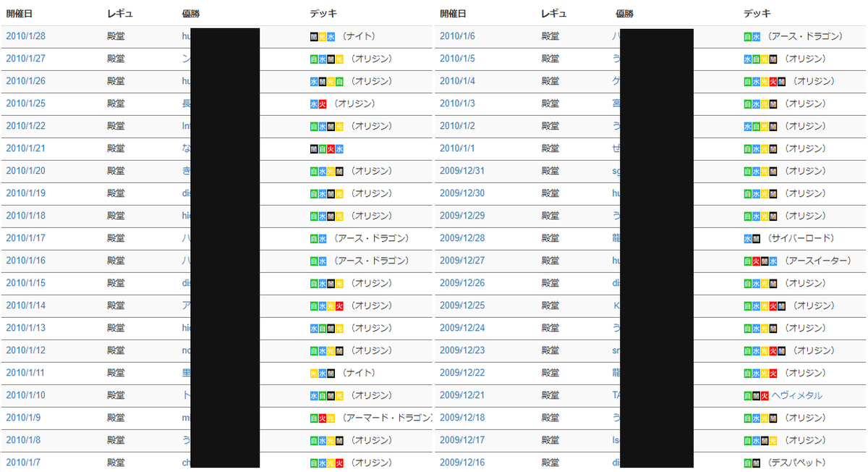The image size is (868, 472).
Task: Open the 2009/12/31 date link
Action: 462,171
